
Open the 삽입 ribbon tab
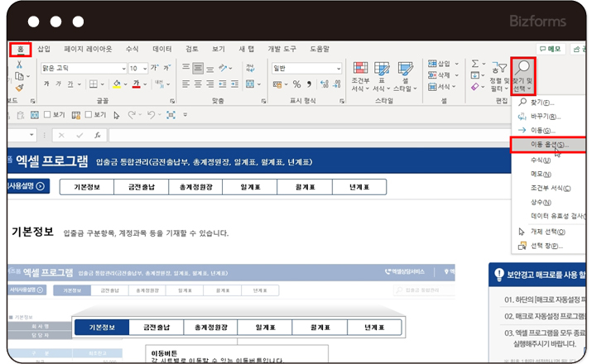[x=44, y=49]
